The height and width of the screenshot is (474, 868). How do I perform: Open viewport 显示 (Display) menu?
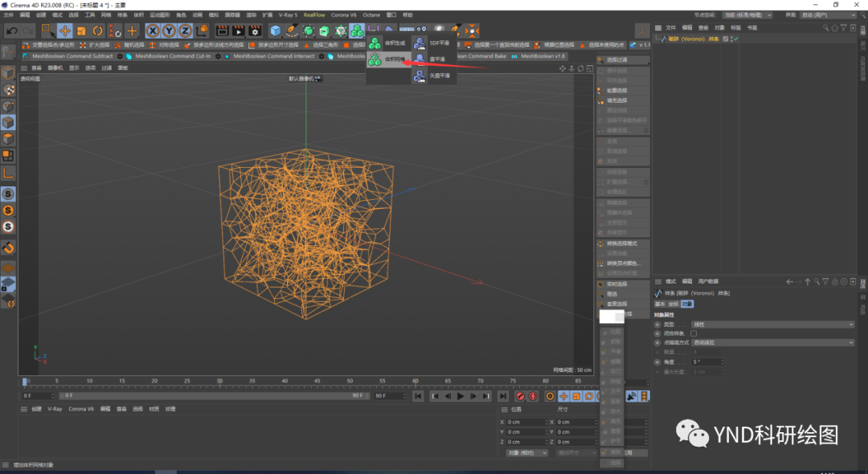pos(74,68)
